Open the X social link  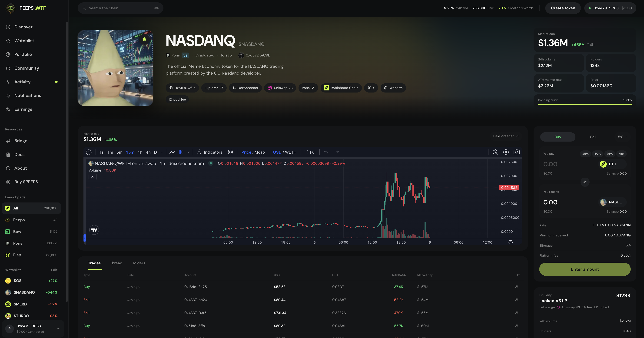pos(371,88)
